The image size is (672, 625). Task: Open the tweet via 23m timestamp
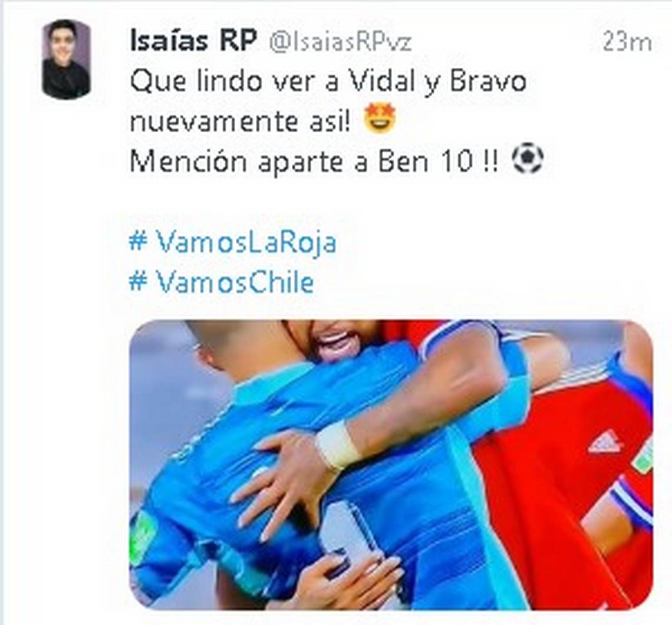pyautogui.click(x=627, y=42)
